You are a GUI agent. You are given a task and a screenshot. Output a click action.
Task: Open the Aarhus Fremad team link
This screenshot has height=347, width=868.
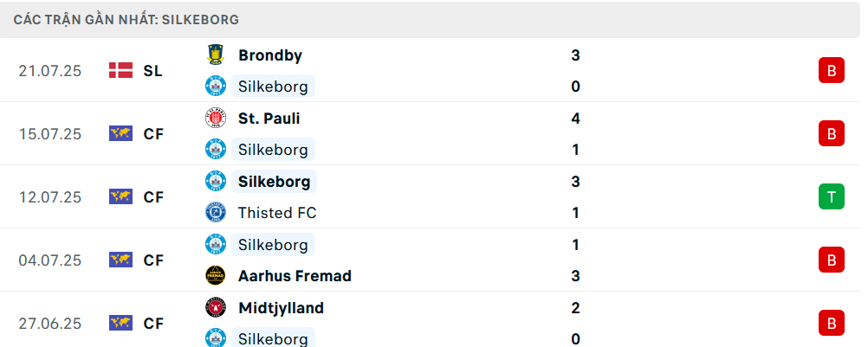click(x=295, y=276)
